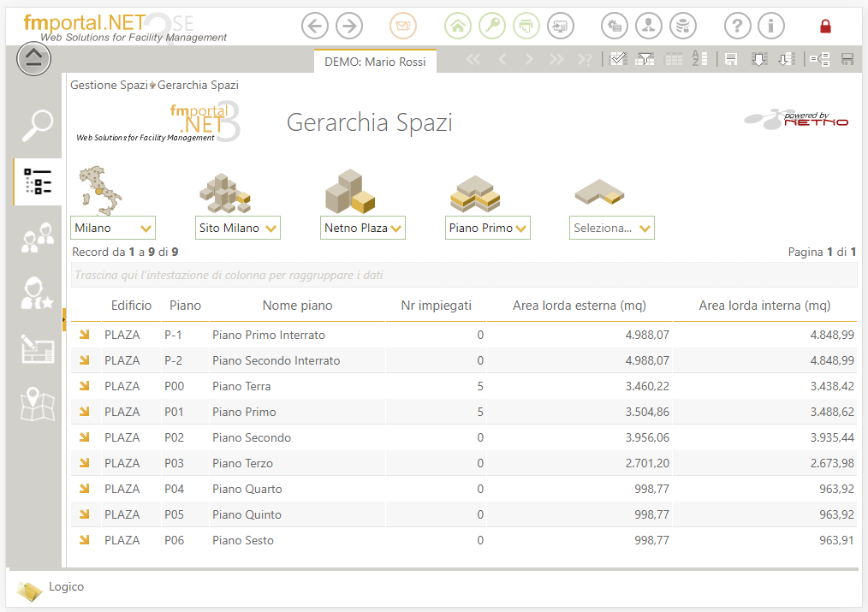
Task: Click the Italy map icon
Action: tap(99, 190)
